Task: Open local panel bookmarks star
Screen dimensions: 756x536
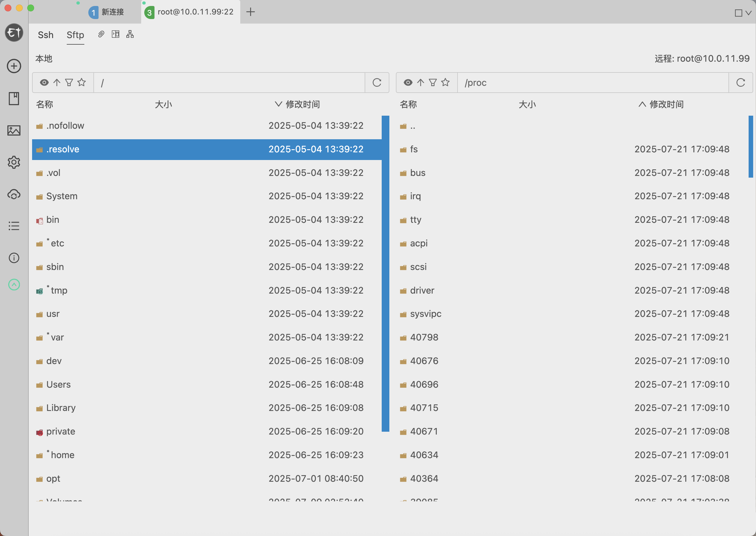Action: click(x=82, y=82)
